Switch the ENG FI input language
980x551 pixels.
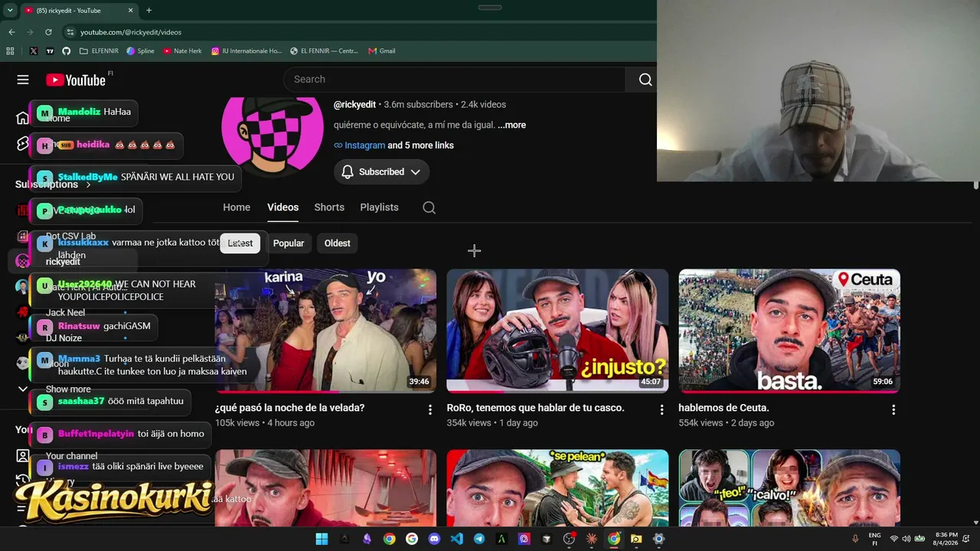(x=874, y=539)
